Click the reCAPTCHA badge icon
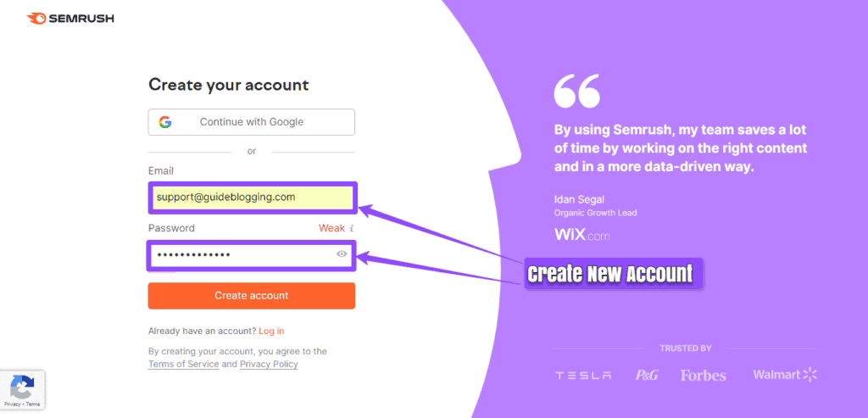 pyautogui.click(x=22, y=386)
